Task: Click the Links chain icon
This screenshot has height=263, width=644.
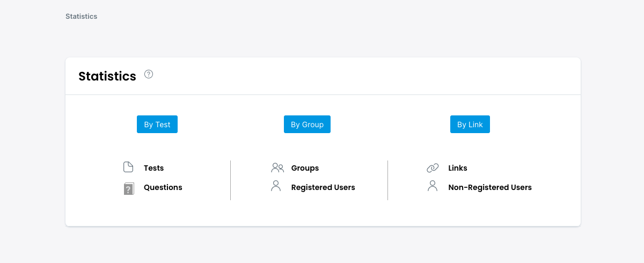Action: pyautogui.click(x=433, y=168)
